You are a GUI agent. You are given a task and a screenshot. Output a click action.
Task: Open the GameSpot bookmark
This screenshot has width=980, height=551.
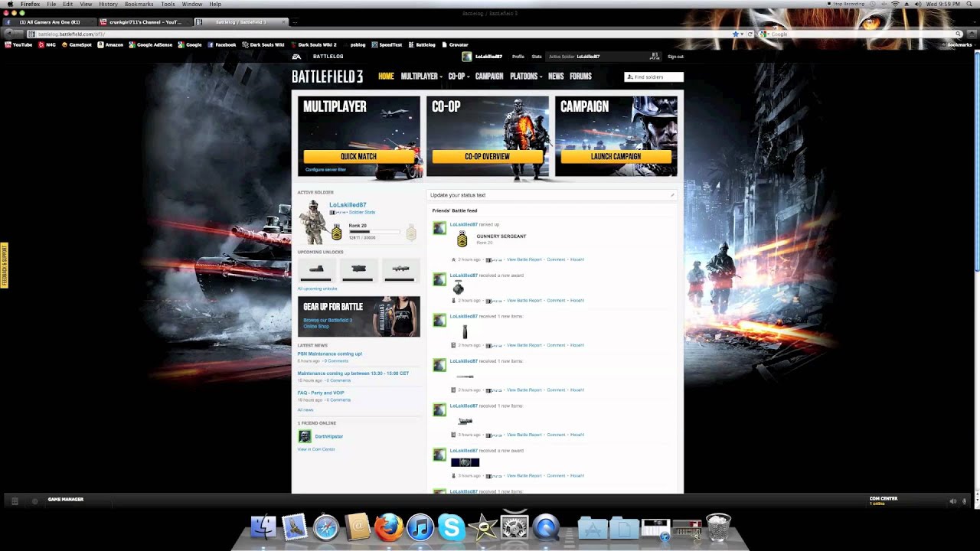pyautogui.click(x=77, y=45)
